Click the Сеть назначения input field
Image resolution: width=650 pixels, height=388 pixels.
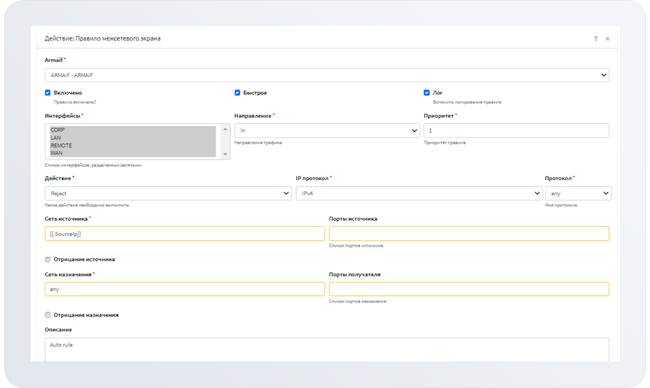click(185, 289)
